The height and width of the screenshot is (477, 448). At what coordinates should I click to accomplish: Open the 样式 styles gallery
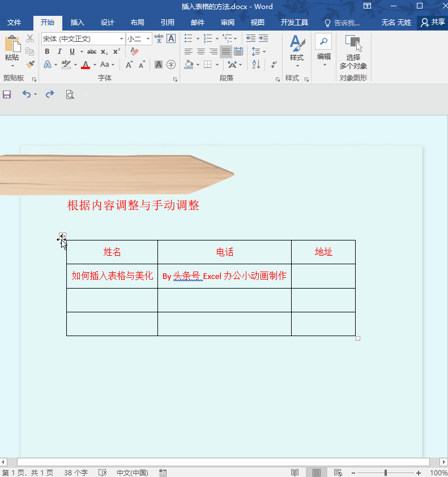tap(297, 51)
